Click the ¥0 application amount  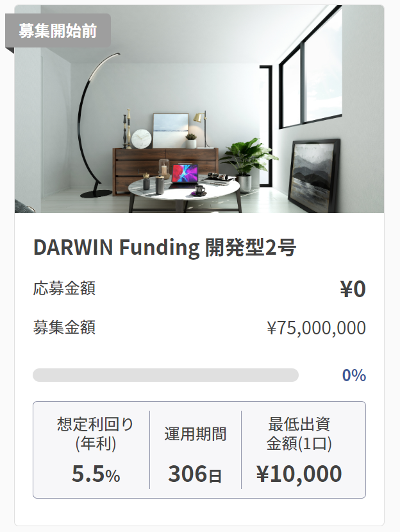pyautogui.click(x=353, y=289)
